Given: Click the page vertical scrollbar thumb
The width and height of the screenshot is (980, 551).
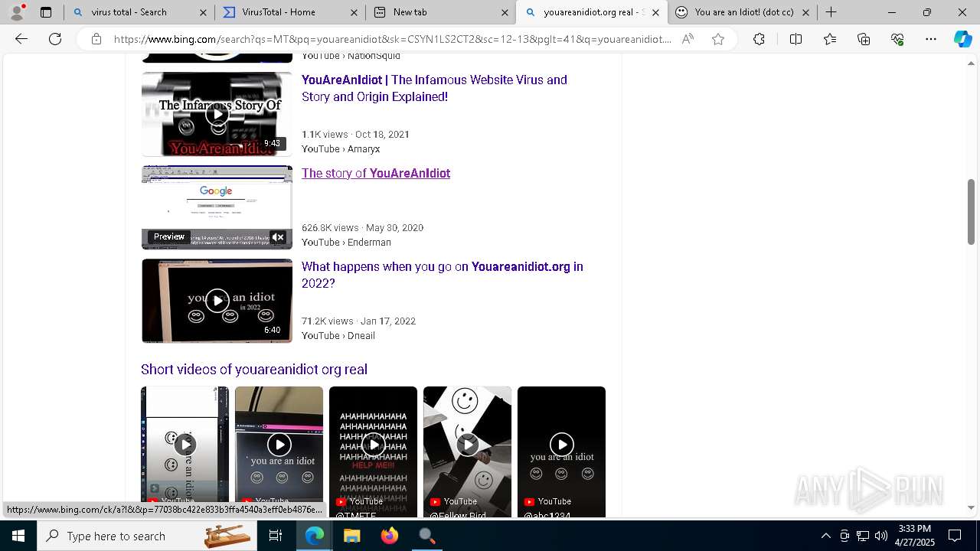Looking at the screenshot, I should pyautogui.click(x=971, y=212).
